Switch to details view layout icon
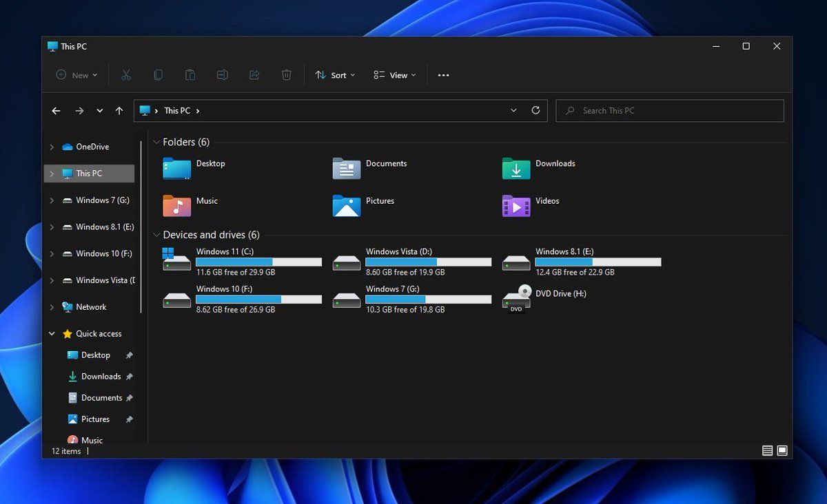The height and width of the screenshot is (504, 827). (x=767, y=450)
